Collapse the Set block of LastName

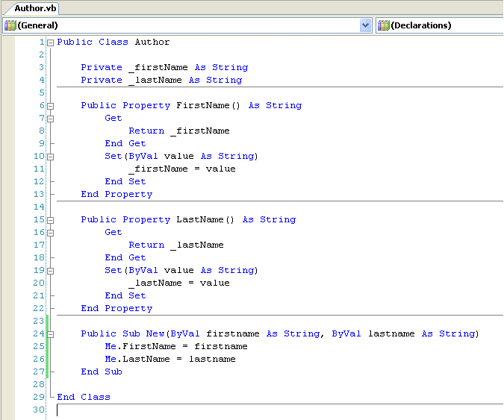51,271
